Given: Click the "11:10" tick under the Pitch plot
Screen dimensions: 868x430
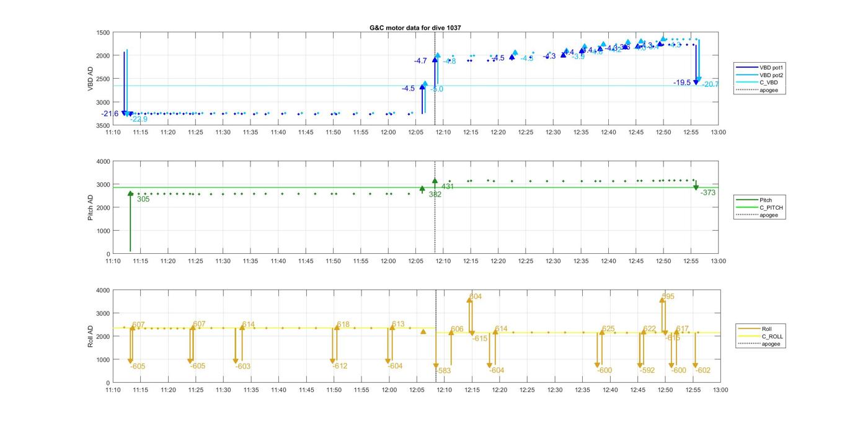Looking at the screenshot, I should tap(113, 261).
